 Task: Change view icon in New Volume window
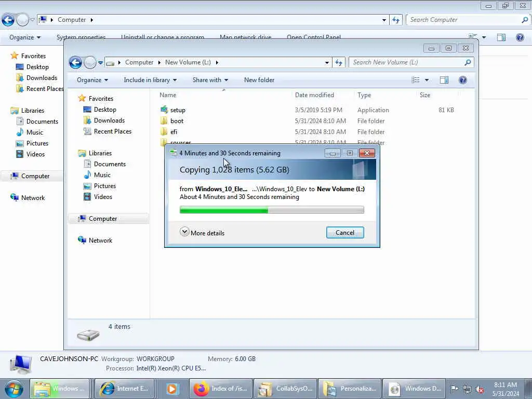coord(416,80)
